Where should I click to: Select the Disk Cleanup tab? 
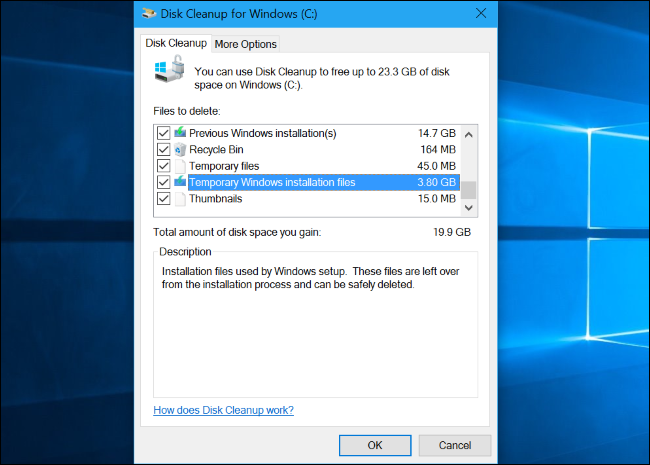coord(176,43)
